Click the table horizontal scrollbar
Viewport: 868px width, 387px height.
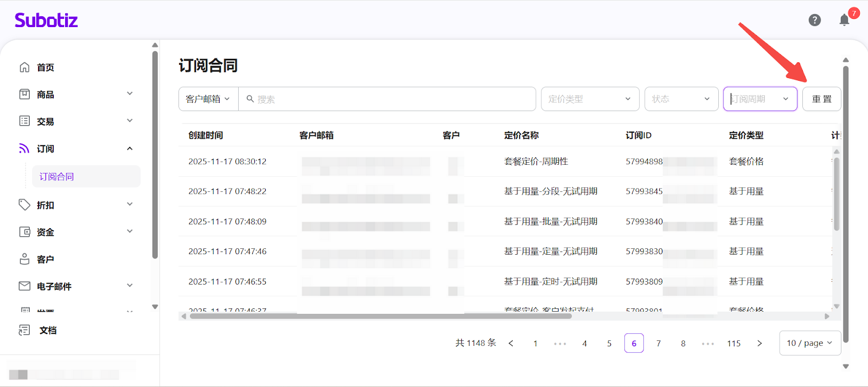point(380,316)
